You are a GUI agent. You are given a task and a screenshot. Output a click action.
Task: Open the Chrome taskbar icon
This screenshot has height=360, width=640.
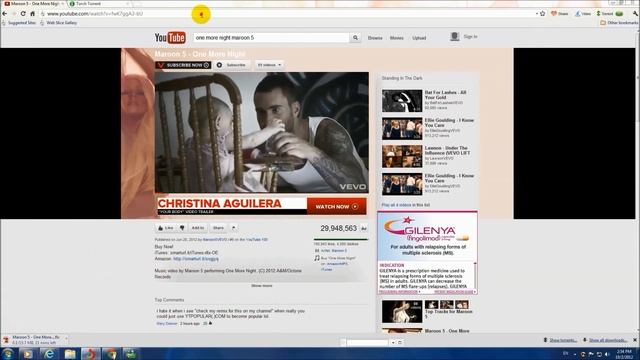(x=111, y=354)
